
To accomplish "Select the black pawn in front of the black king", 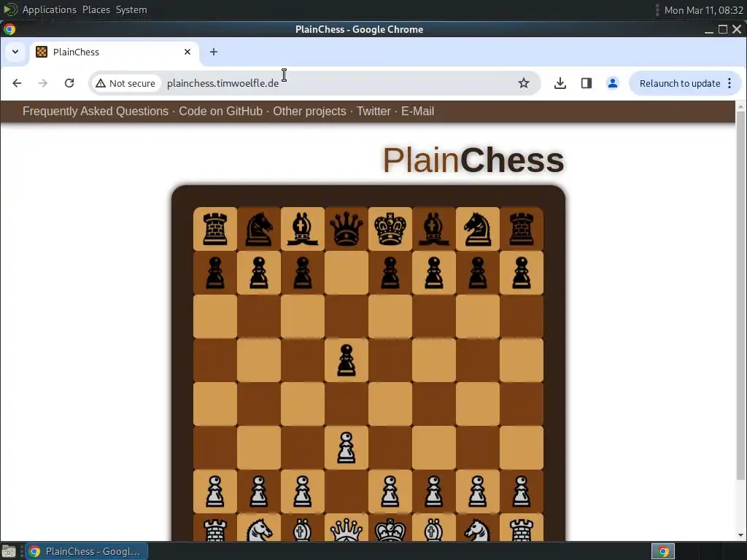I will tap(390, 273).
